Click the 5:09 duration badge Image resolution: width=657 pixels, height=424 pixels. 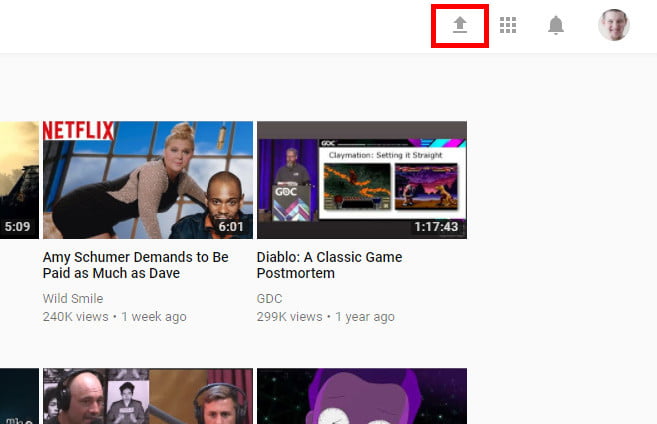tap(17, 227)
